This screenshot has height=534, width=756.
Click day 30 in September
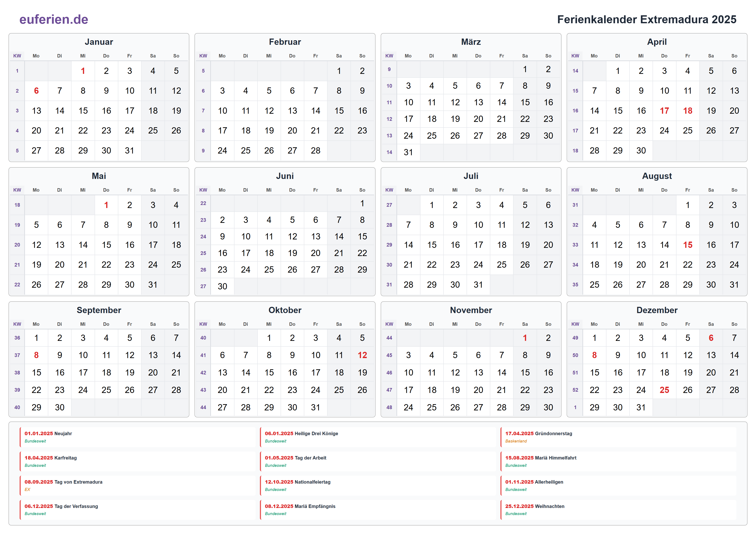pyautogui.click(x=60, y=407)
